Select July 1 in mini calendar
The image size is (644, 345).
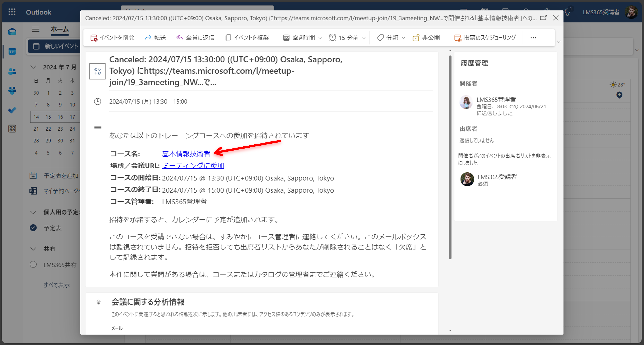48,93
